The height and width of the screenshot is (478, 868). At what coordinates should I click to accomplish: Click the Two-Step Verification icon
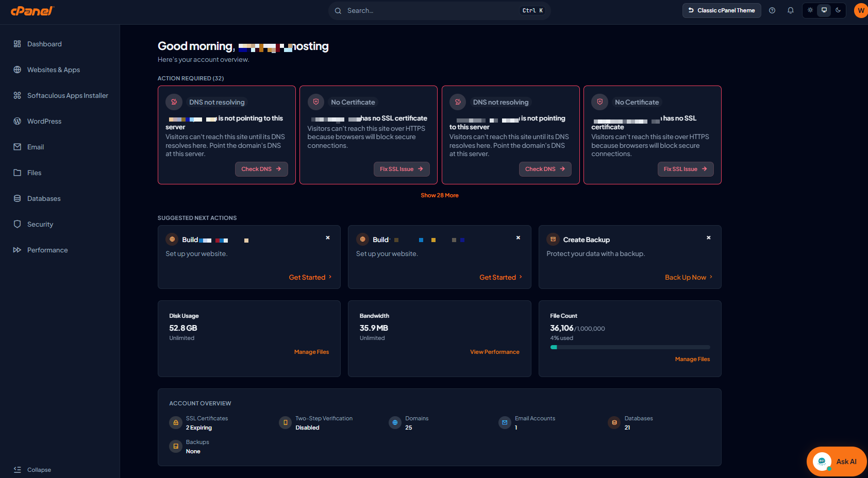(x=286, y=422)
